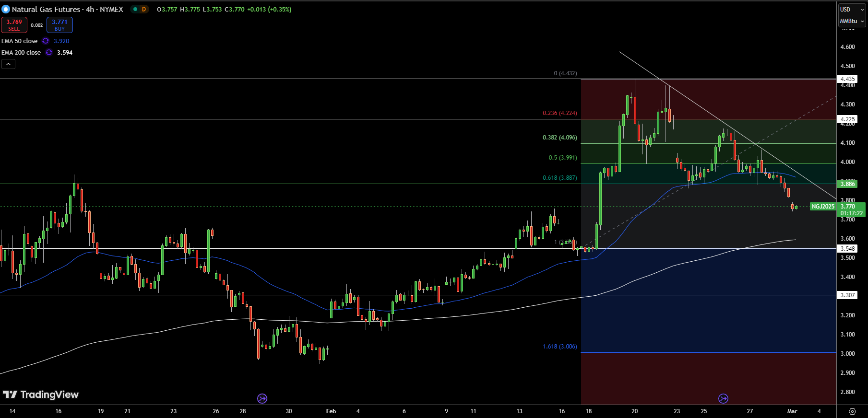Click the spread value 0.002

pyautogui.click(x=37, y=25)
